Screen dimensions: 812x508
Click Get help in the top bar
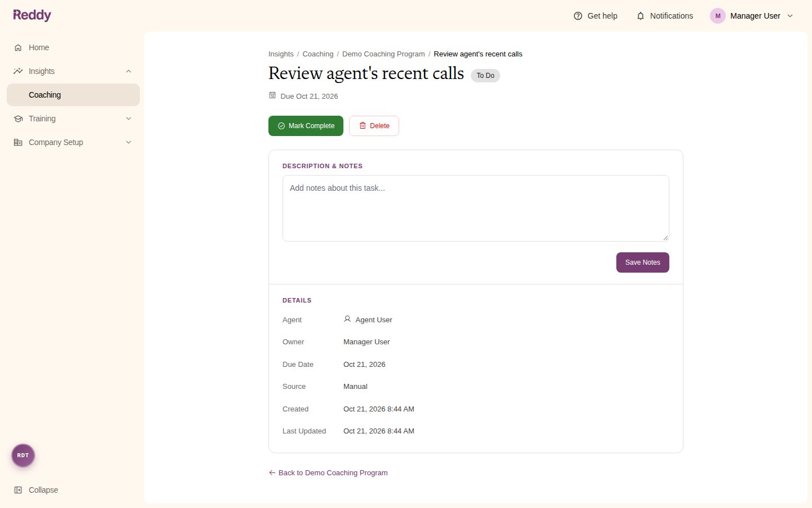pos(595,16)
